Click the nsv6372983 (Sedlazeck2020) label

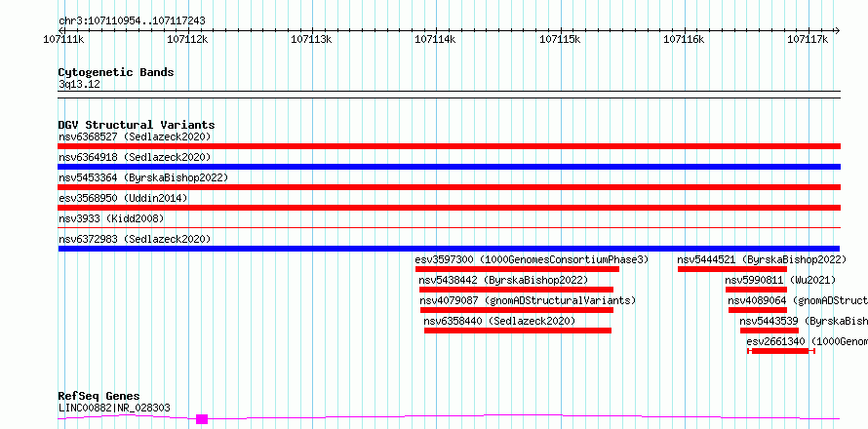(135, 239)
